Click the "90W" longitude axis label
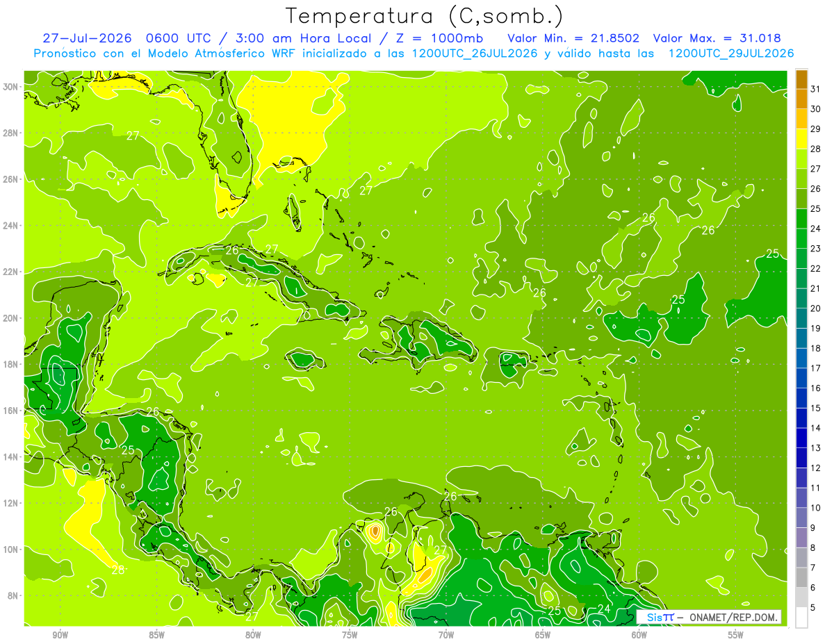This screenshot has height=644, width=834. tap(60, 636)
